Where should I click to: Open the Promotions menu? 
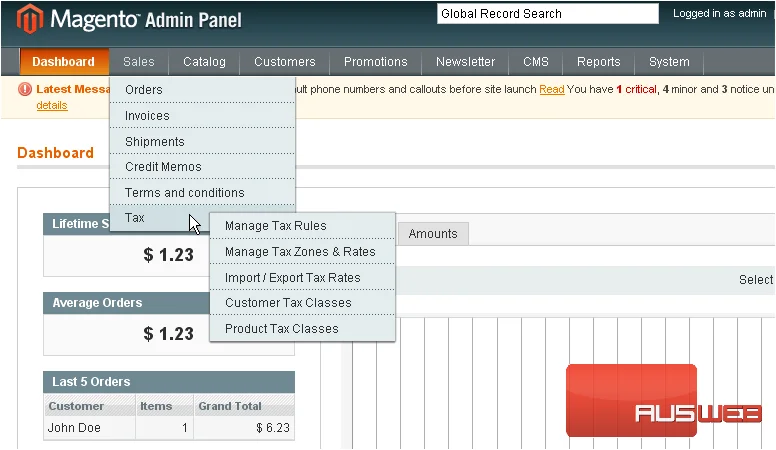click(x=375, y=62)
